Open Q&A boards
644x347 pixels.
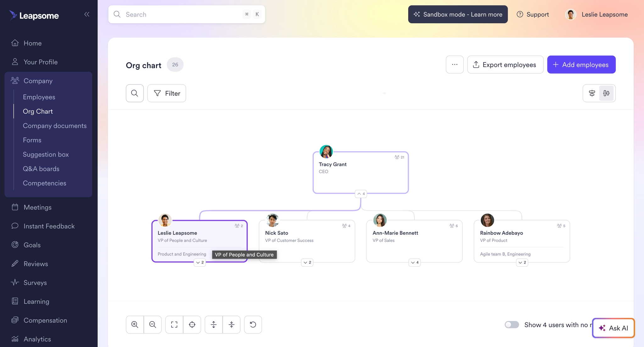(41, 169)
